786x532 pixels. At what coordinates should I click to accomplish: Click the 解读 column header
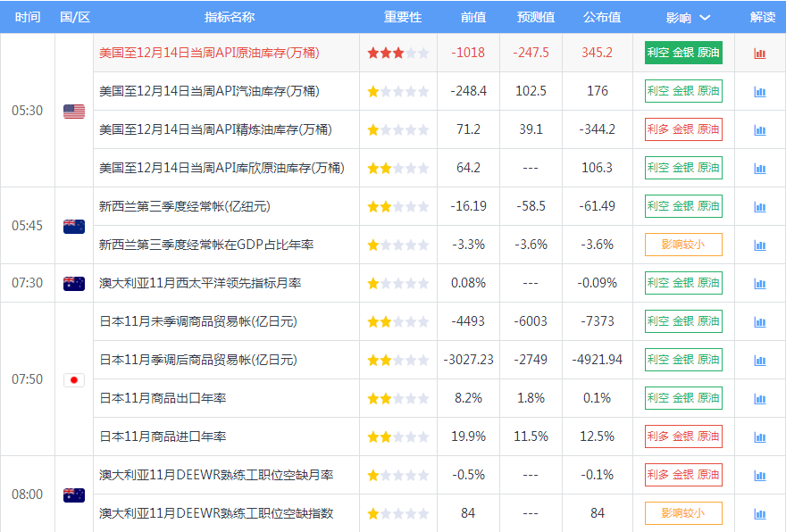coord(762,18)
